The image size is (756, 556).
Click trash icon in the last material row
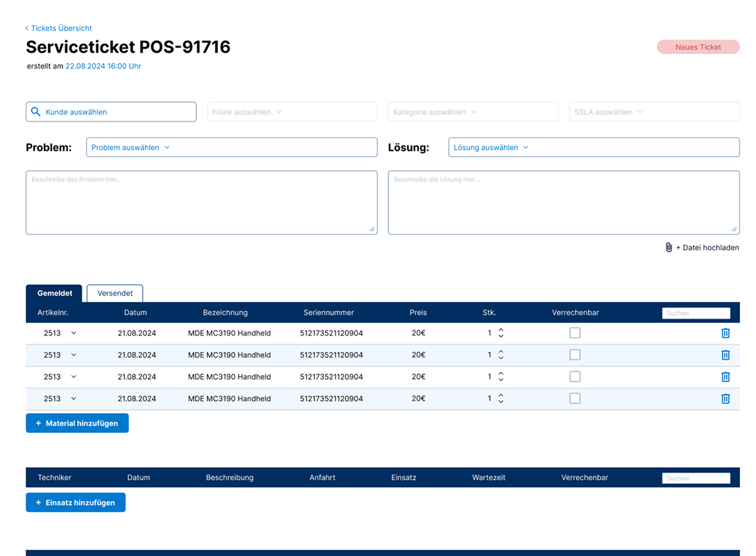725,398
